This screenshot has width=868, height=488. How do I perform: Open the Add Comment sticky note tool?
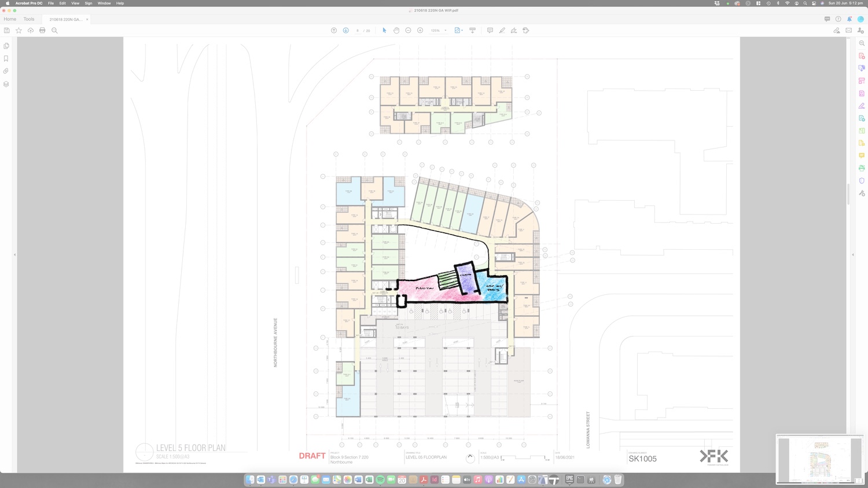click(490, 31)
